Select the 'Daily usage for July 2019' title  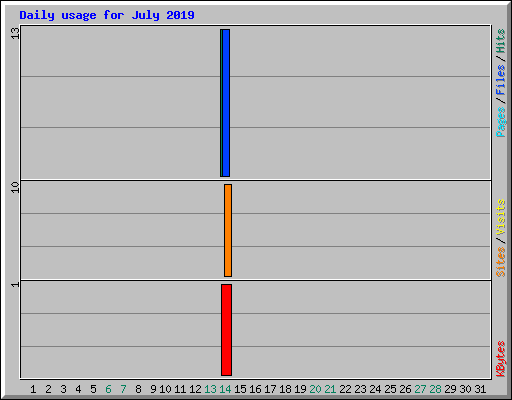pyautogui.click(x=107, y=15)
